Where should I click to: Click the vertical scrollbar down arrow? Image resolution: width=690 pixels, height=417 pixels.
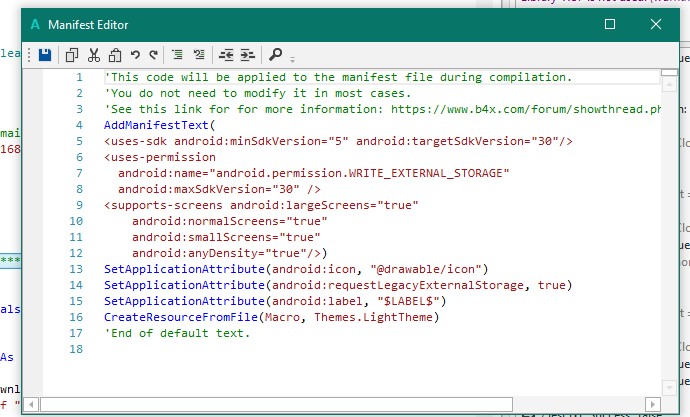point(669,388)
